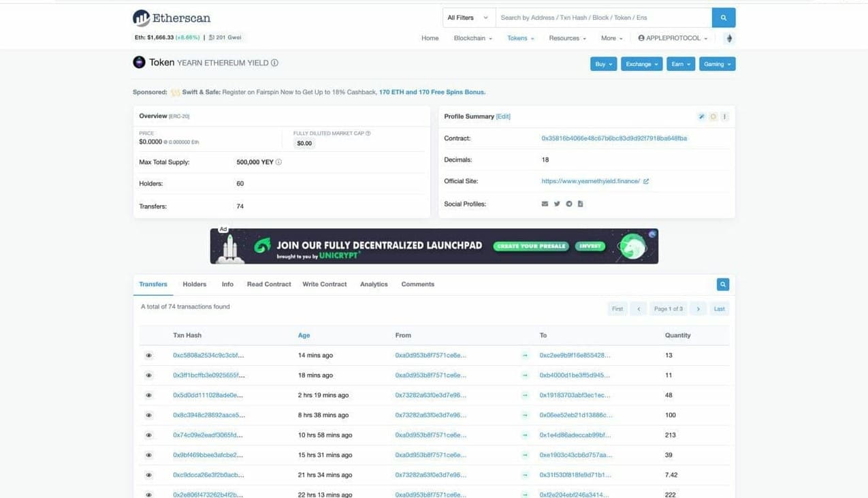Switch to the Analytics tab
868x498 pixels.
(x=374, y=284)
